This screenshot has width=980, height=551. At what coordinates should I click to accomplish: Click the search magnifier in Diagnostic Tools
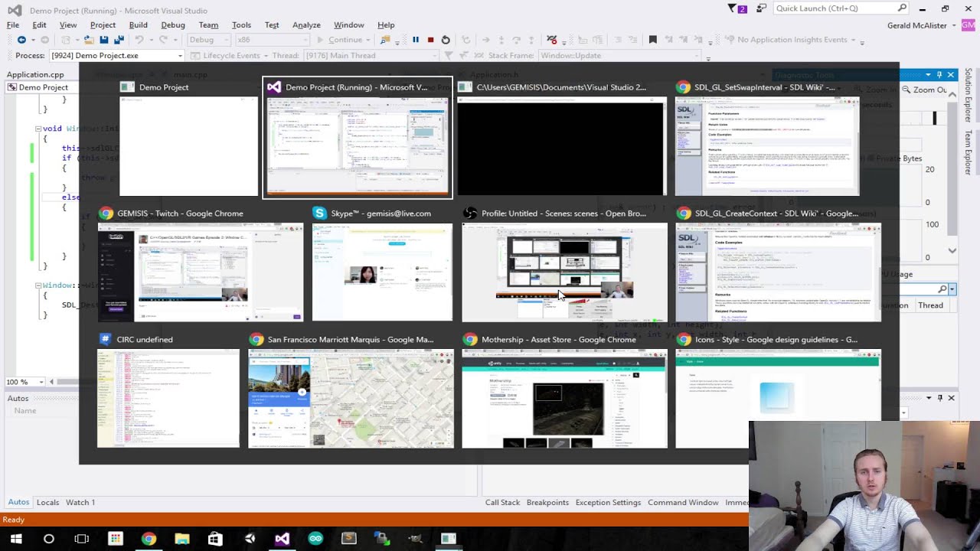(x=942, y=289)
